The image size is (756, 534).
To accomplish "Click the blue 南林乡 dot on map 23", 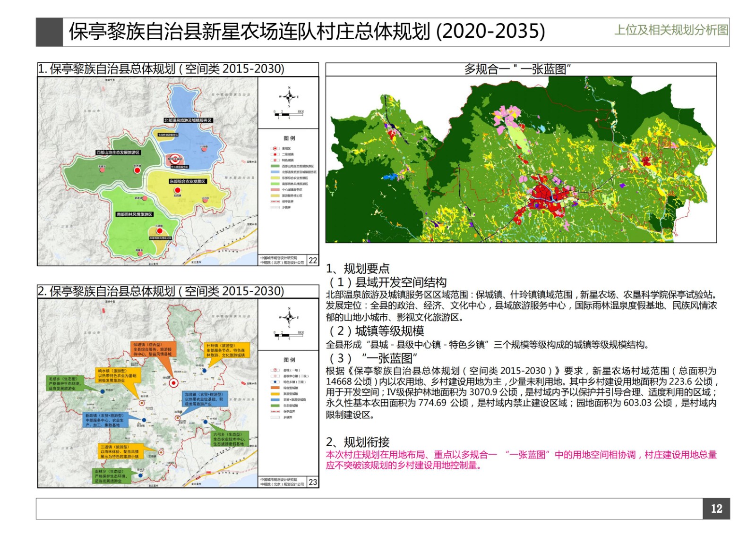I will point(140,475).
